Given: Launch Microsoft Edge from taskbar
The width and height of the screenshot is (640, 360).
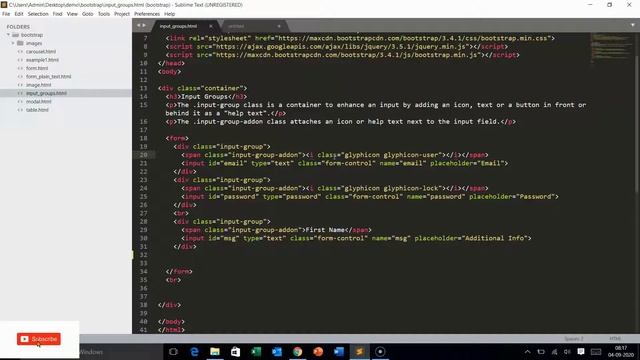Looking at the screenshot, I should (194, 351).
